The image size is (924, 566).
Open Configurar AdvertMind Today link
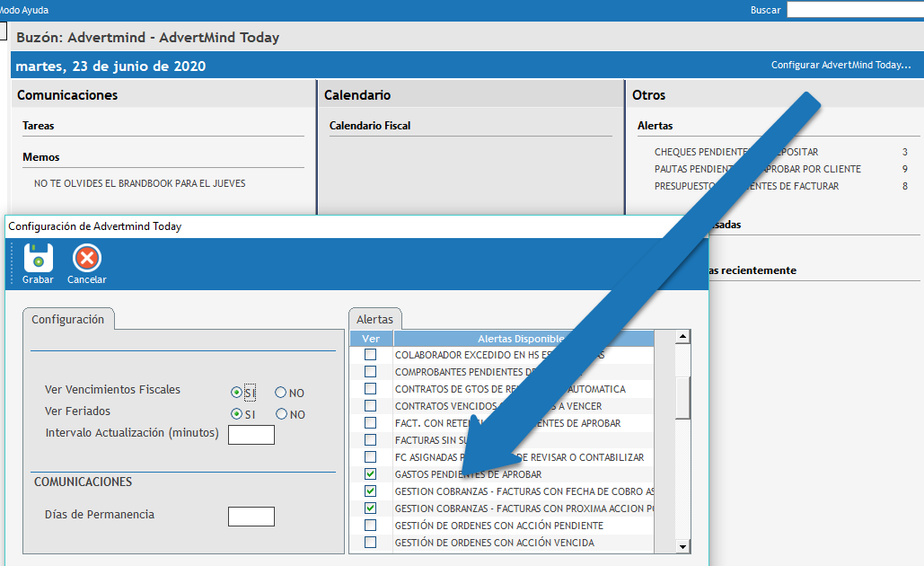tap(840, 66)
